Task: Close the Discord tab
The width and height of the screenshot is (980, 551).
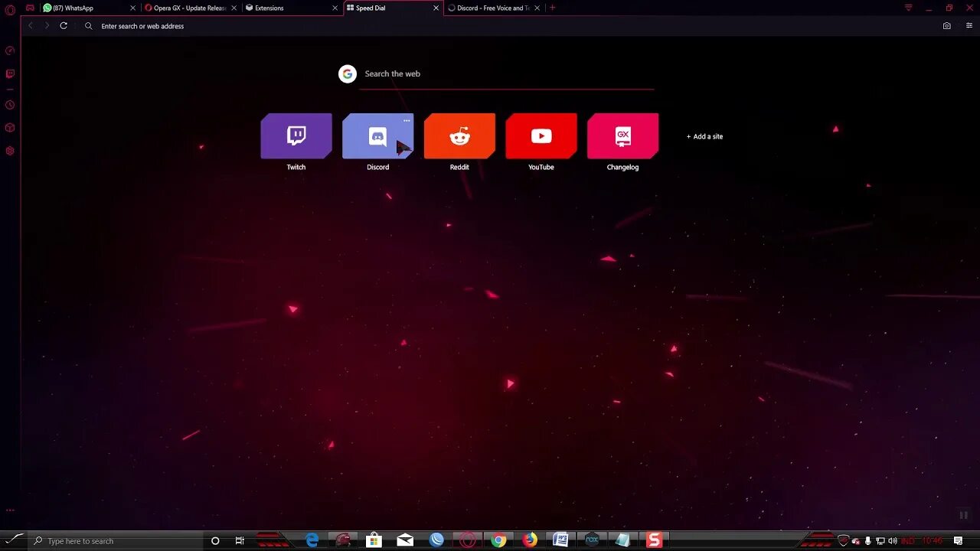Action: click(x=537, y=8)
